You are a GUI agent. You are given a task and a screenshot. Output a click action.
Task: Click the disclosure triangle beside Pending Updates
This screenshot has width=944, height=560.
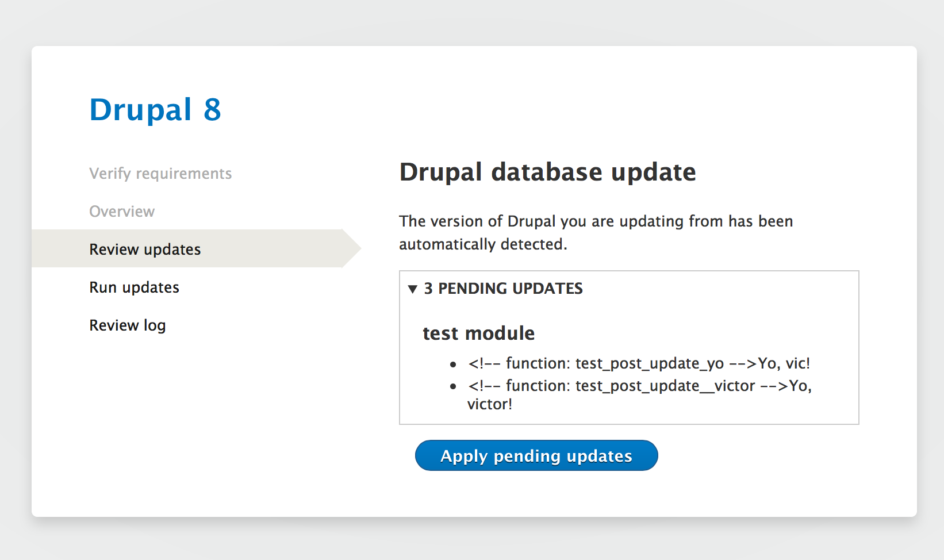(412, 289)
